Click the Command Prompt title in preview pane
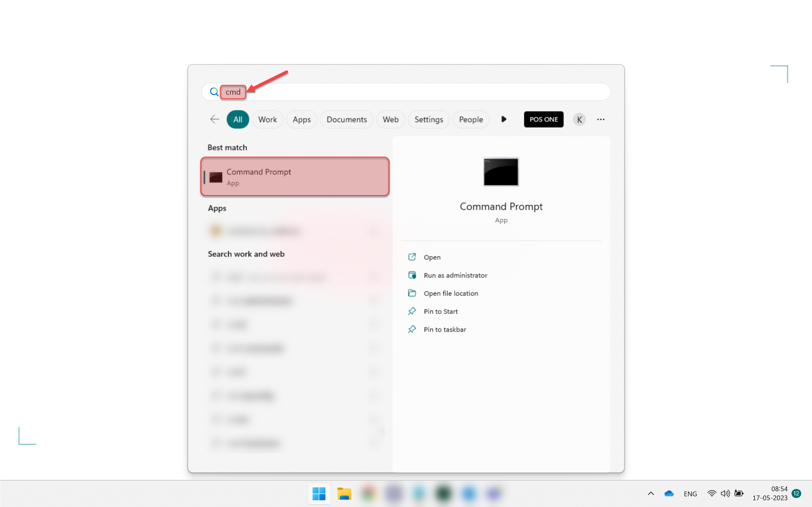Viewport: 812px width, 507px height. 501,206
